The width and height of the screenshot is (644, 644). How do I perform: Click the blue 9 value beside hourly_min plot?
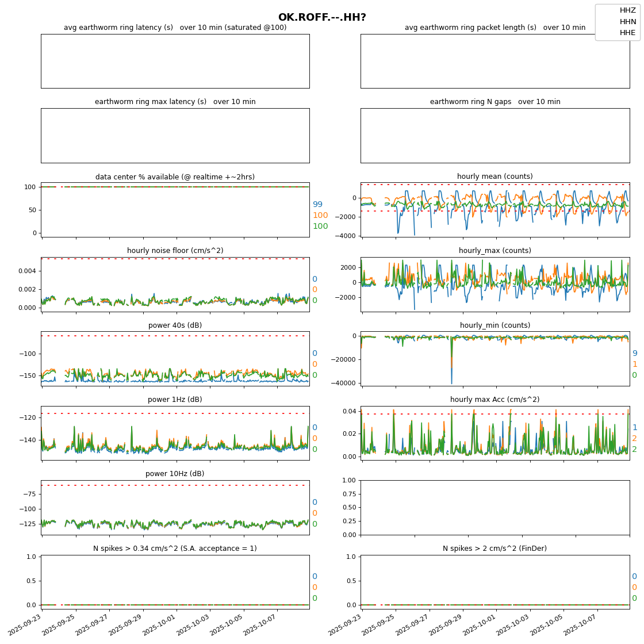tap(635, 354)
